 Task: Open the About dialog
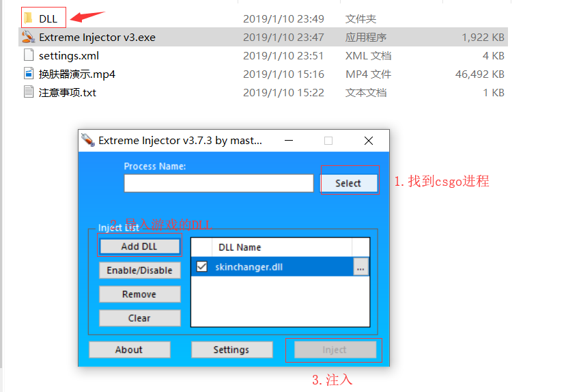click(130, 350)
